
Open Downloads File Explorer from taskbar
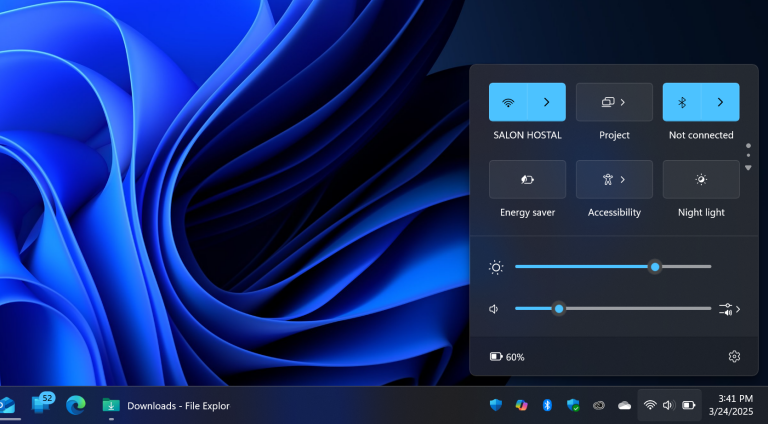(x=166, y=405)
